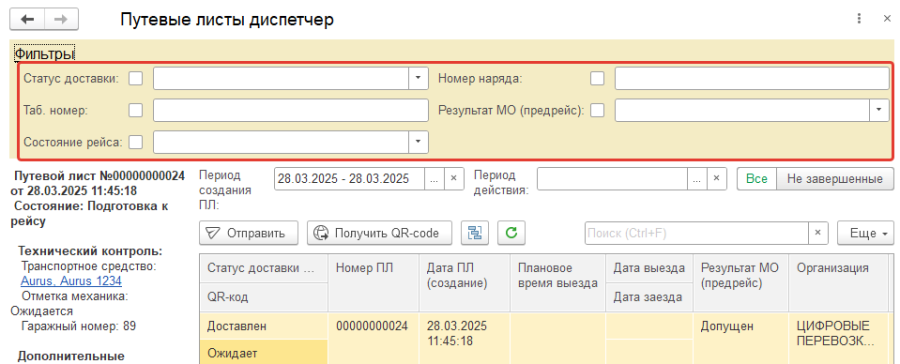Select the 00000000024 number cell
The image size is (900, 364).
click(x=373, y=339)
